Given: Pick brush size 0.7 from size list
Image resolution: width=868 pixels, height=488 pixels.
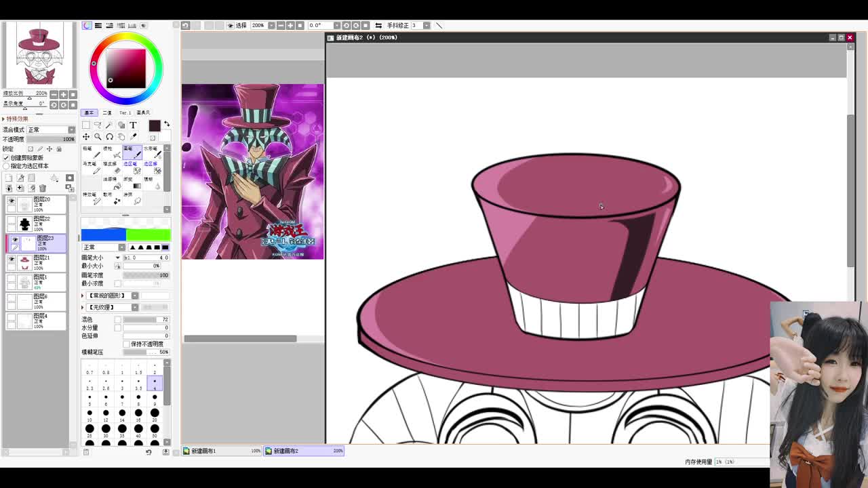Looking at the screenshot, I should pyautogui.click(x=90, y=367).
